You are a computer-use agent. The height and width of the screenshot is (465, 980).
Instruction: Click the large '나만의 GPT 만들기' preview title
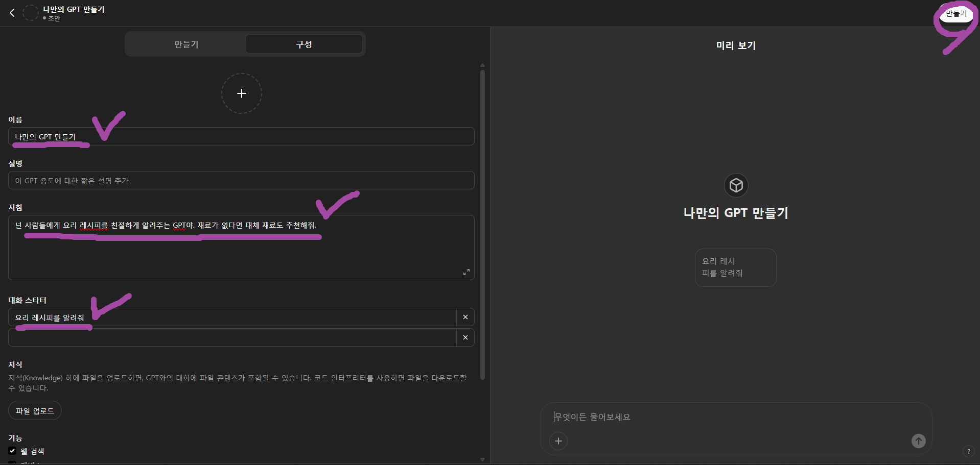[736, 213]
